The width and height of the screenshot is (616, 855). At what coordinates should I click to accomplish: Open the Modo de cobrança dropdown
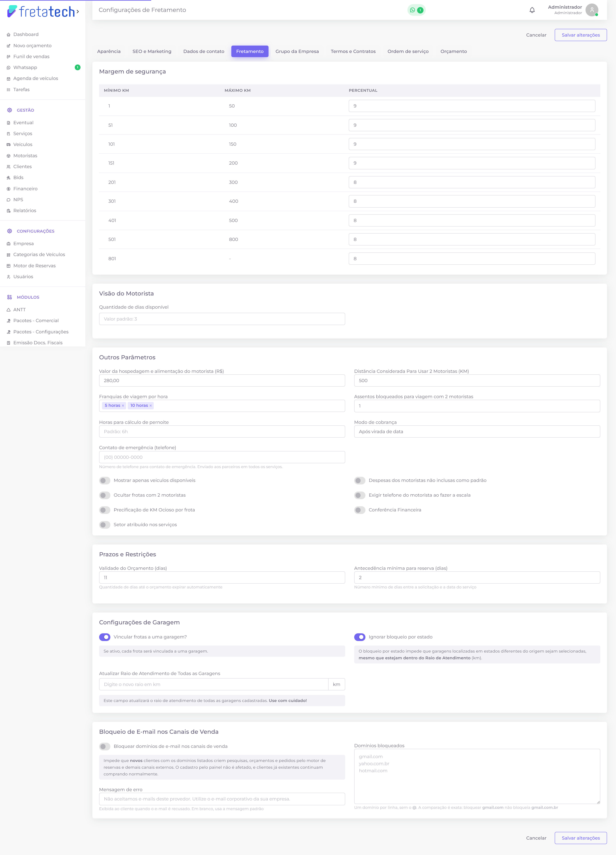pyautogui.click(x=477, y=432)
